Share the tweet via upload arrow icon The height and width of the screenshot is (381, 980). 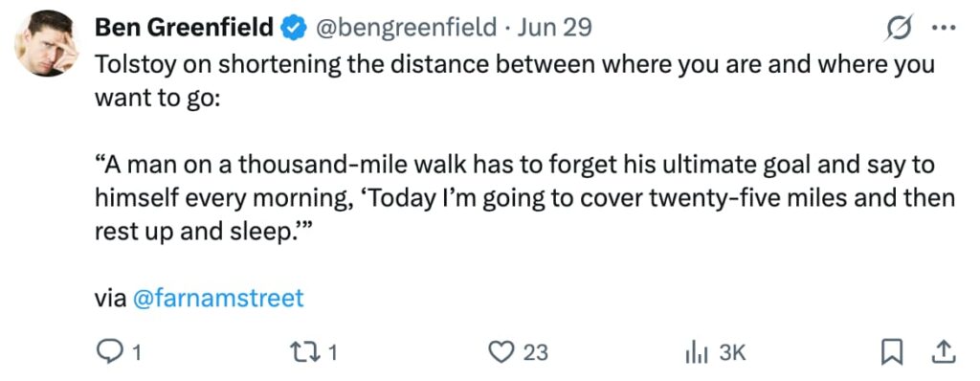click(944, 353)
